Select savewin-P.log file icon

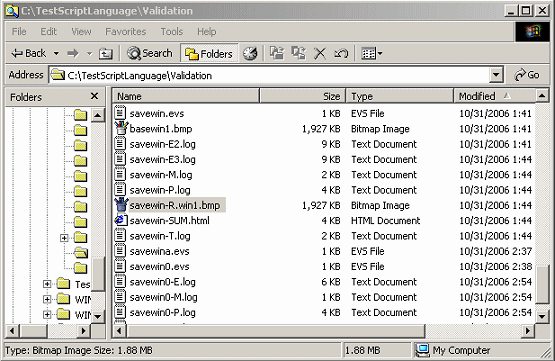click(x=120, y=190)
